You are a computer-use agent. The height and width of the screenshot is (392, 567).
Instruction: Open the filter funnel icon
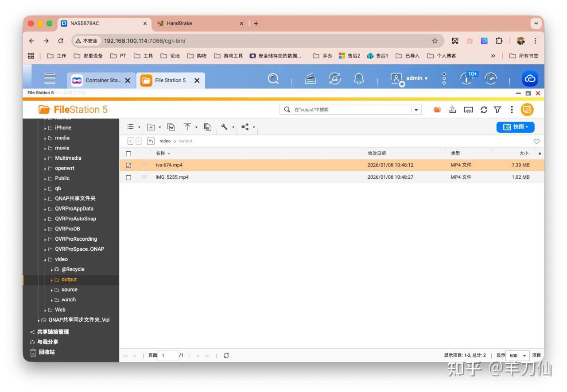click(497, 110)
